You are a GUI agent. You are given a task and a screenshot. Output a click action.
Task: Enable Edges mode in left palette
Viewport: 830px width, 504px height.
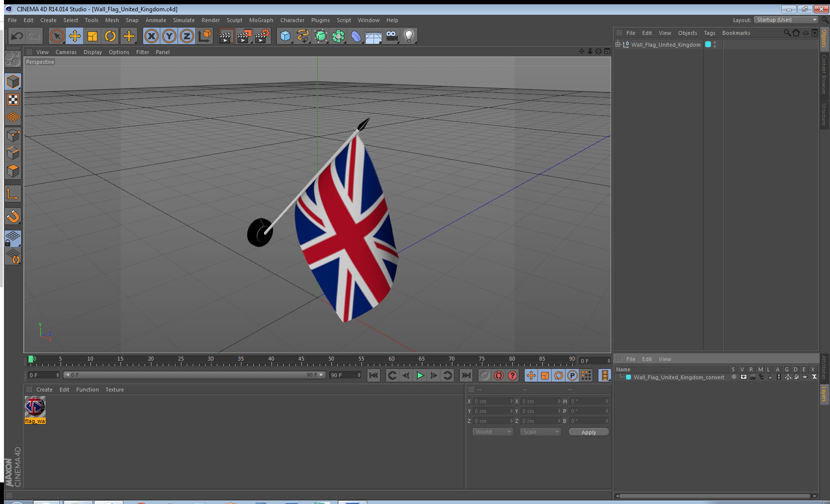point(13,153)
